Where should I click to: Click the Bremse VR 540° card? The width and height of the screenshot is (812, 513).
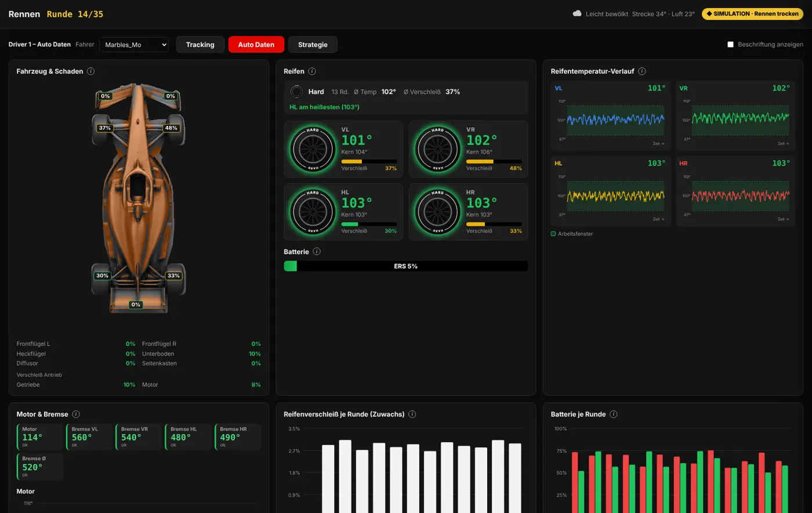coord(139,437)
